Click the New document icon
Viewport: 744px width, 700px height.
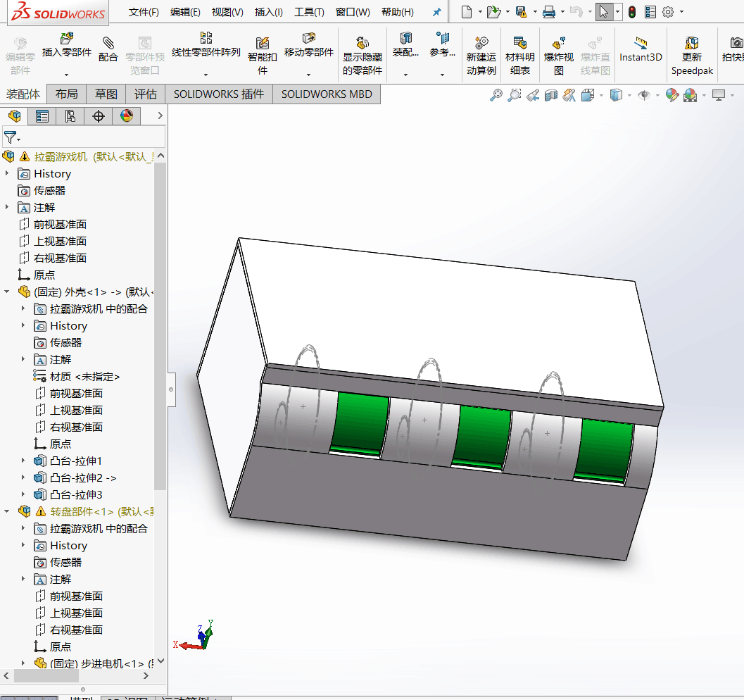coord(467,12)
